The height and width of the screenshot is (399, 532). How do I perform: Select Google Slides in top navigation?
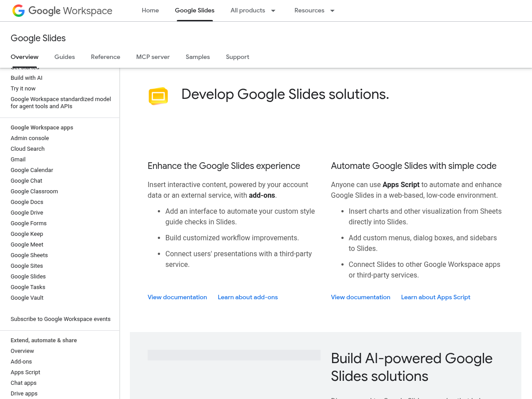(195, 10)
